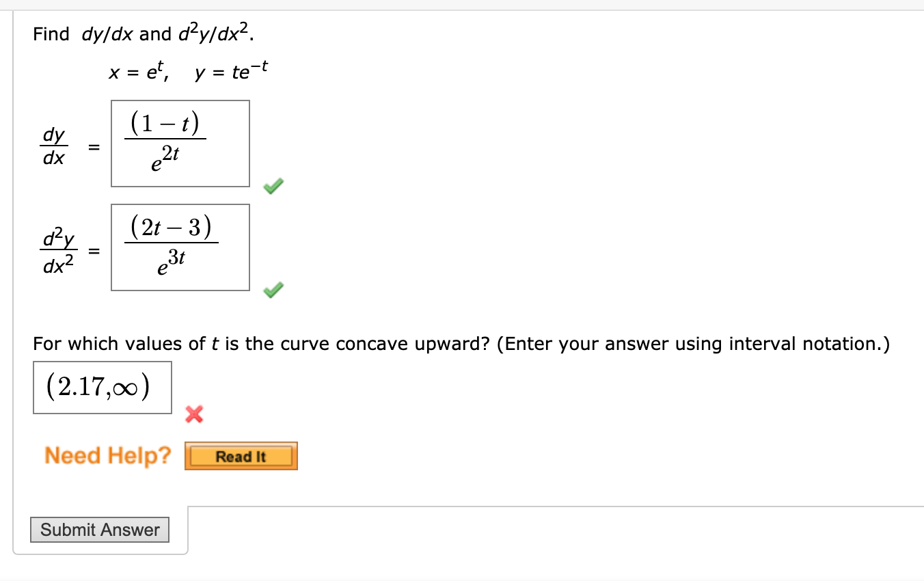
Task: Click the red X below the interval answer
Action: 193,414
